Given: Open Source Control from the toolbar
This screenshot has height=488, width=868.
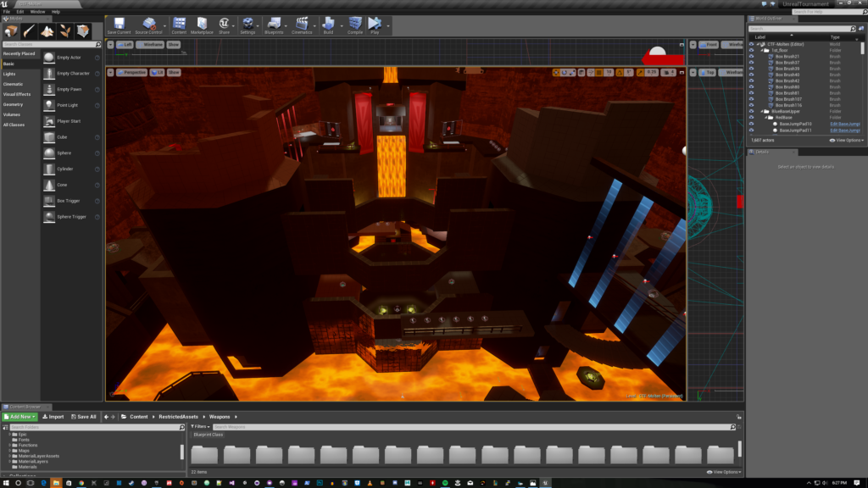Looking at the screenshot, I should (147, 25).
